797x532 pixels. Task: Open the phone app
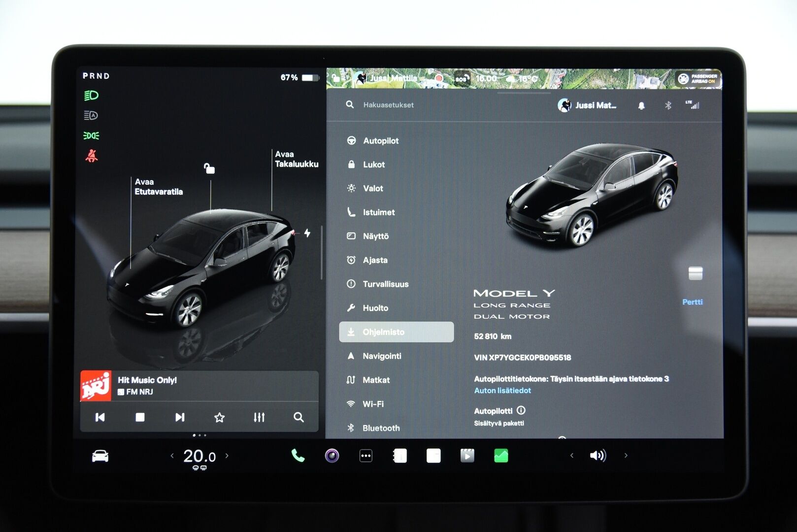(298, 456)
